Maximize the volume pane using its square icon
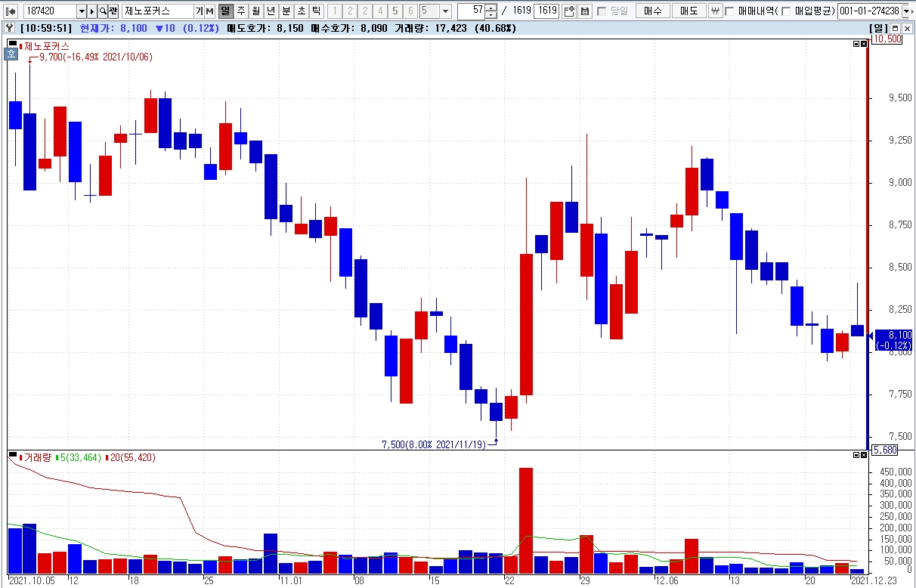The image size is (916, 588). (856, 456)
